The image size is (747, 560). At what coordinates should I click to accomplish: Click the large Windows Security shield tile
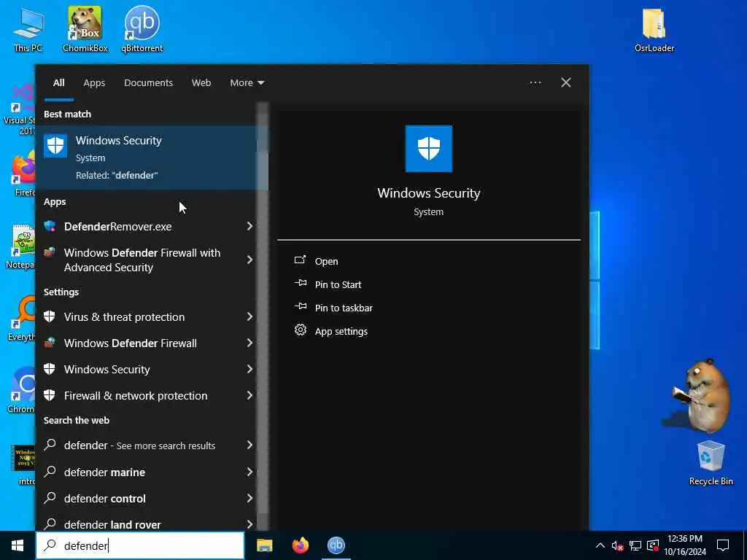point(428,149)
